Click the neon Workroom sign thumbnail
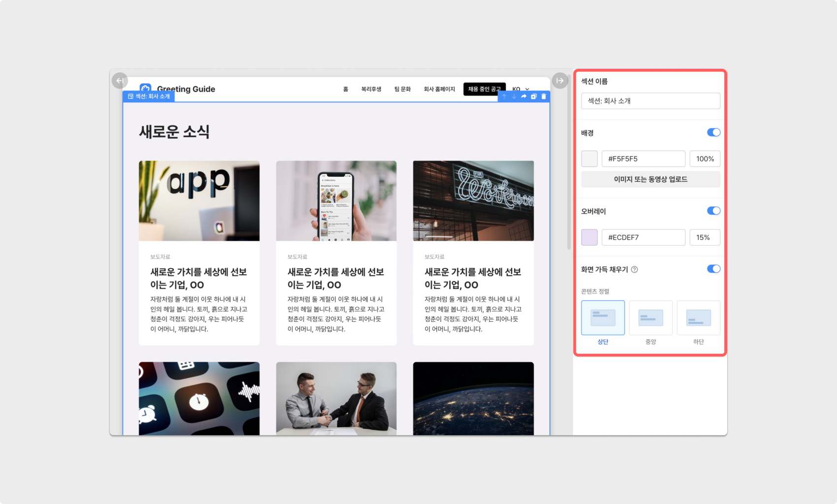The height and width of the screenshot is (504, 837). 473,201
